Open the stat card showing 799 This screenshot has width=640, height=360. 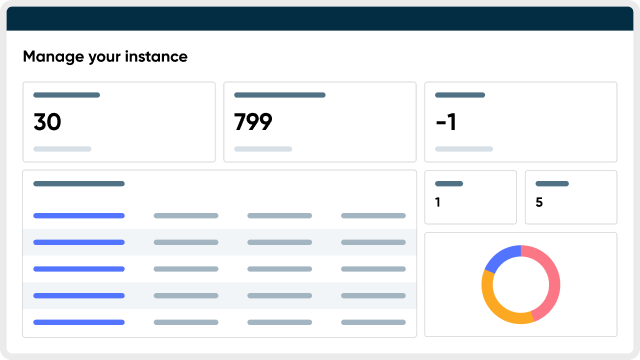pos(320,122)
